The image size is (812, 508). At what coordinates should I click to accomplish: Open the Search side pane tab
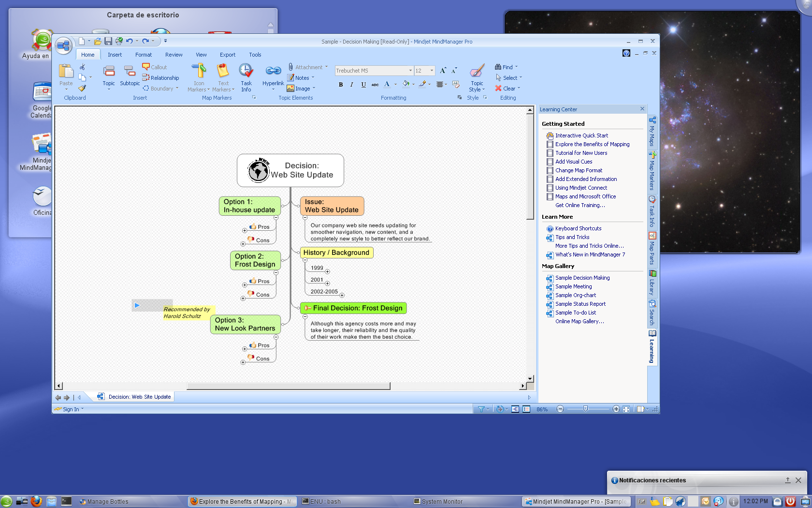pyautogui.click(x=652, y=313)
